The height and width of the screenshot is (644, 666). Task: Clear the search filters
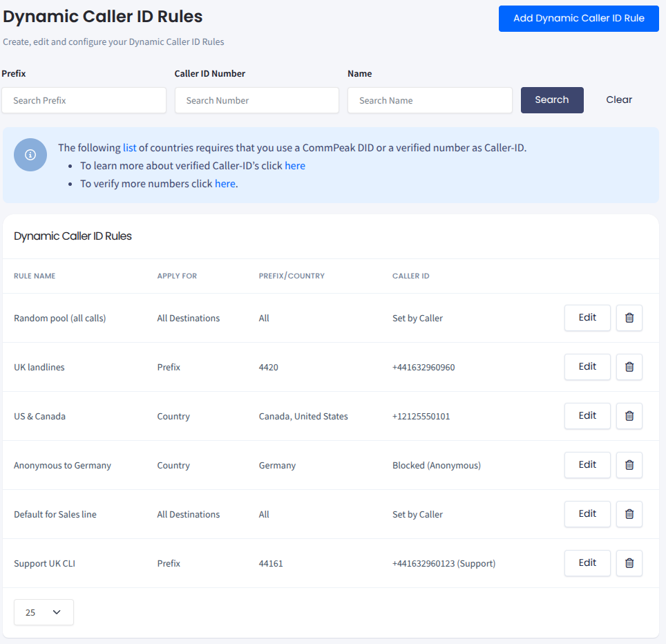click(619, 100)
